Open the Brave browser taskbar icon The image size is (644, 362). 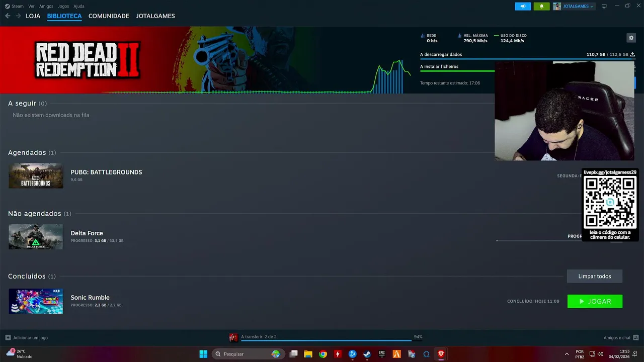tap(441, 354)
